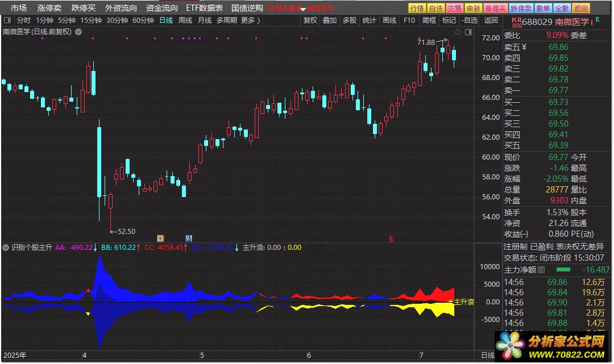Click the red i info icon after 南微医学
Viewport: 614px width, 364px height.
click(x=591, y=22)
